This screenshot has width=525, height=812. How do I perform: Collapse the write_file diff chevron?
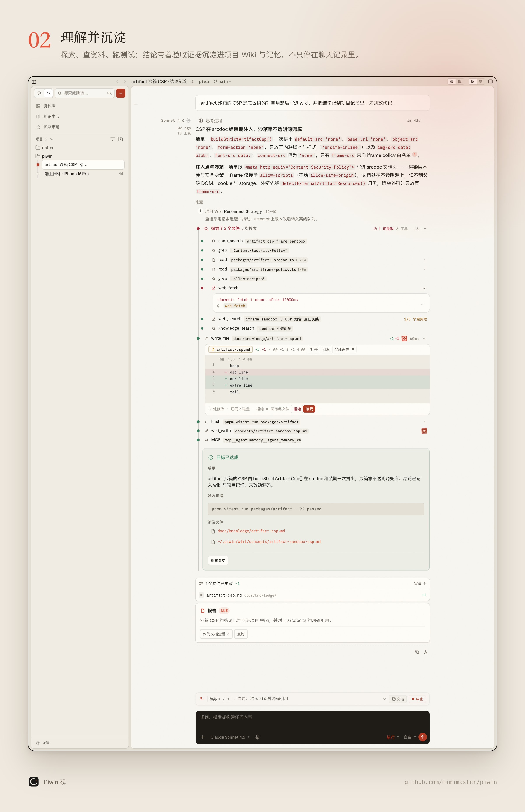[x=424, y=339]
